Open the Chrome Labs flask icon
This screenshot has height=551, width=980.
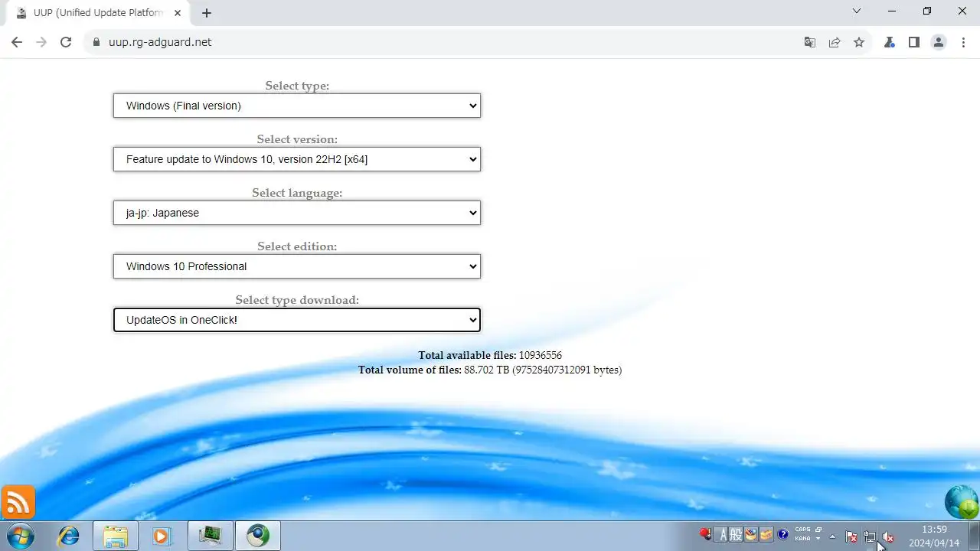(889, 42)
